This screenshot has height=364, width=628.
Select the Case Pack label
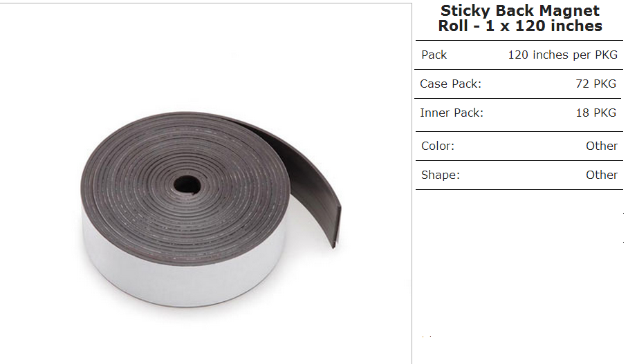click(x=450, y=84)
